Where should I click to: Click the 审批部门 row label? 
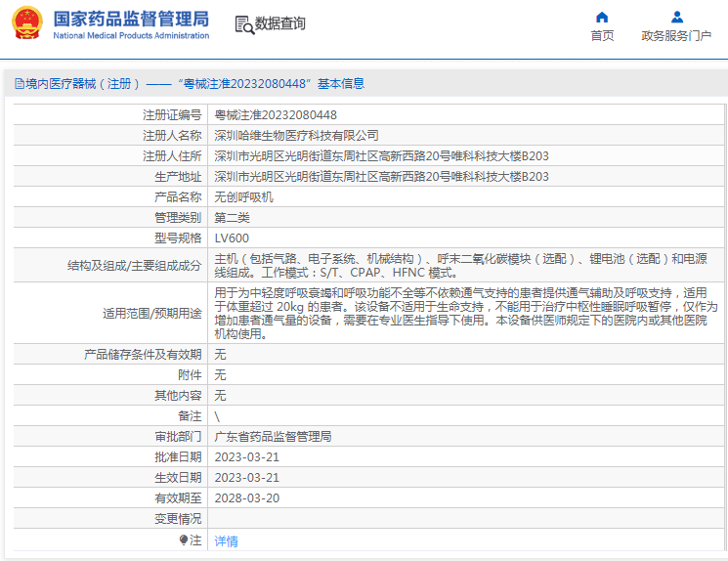pos(178,437)
